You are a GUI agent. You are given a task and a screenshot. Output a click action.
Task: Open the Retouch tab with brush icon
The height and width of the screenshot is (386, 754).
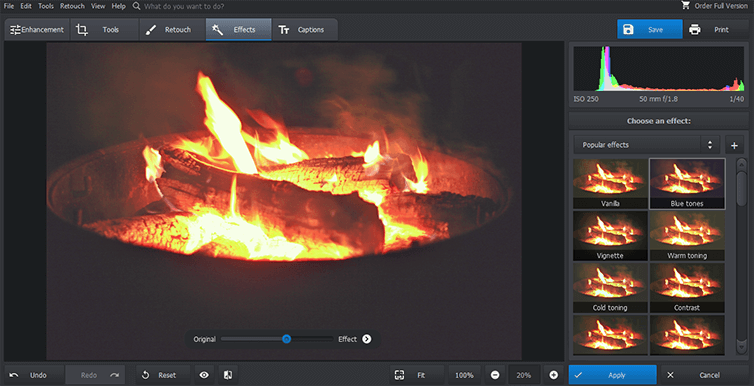point(173,30)
